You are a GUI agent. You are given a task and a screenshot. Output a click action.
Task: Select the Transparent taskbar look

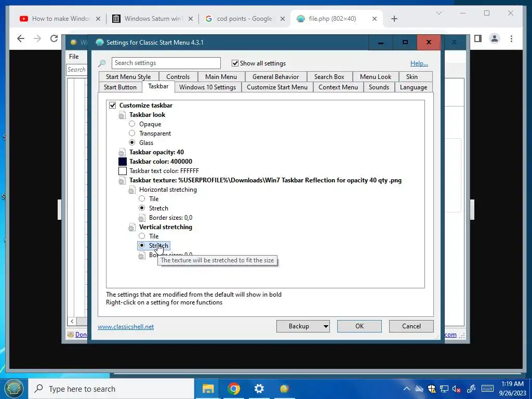pyautogui.click(x=132, y=134)
